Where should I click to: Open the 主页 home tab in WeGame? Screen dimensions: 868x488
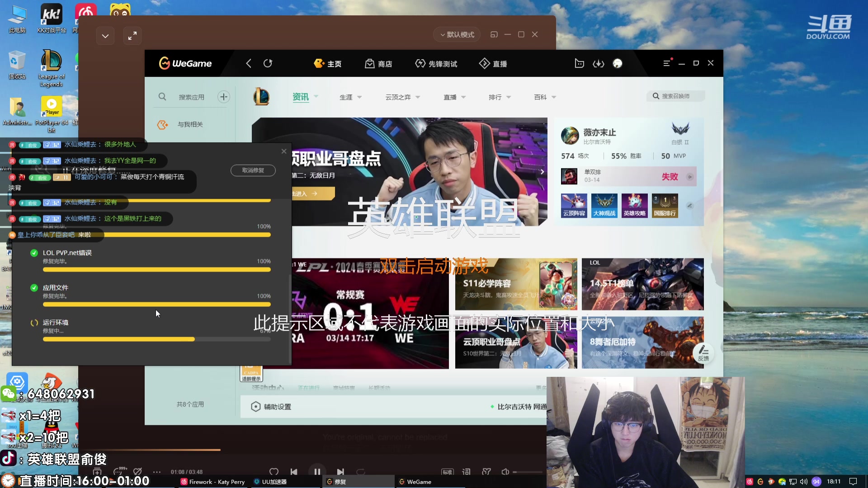point(328,64)
